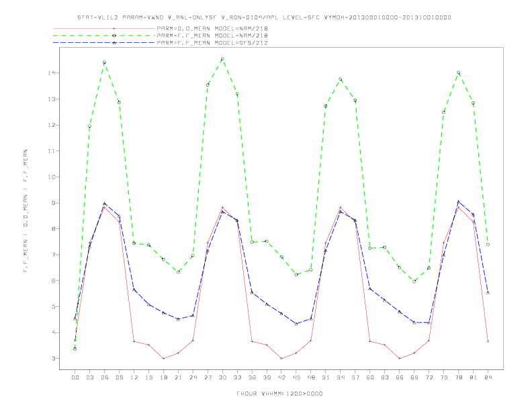The width and height of the screenshot is (532, 411).
Task: Click x-axis tick label 75
Action: 444,377
